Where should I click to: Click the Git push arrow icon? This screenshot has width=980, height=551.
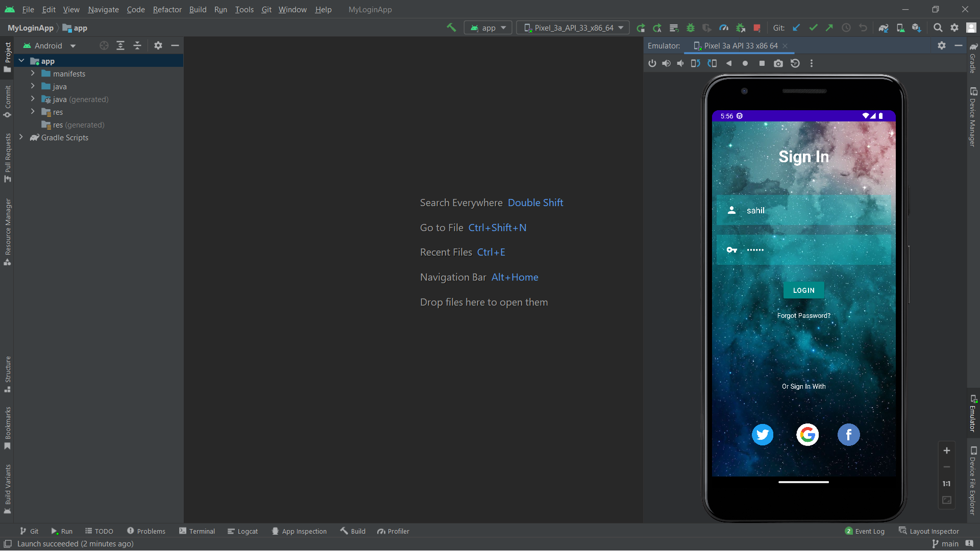pos(829,28)
